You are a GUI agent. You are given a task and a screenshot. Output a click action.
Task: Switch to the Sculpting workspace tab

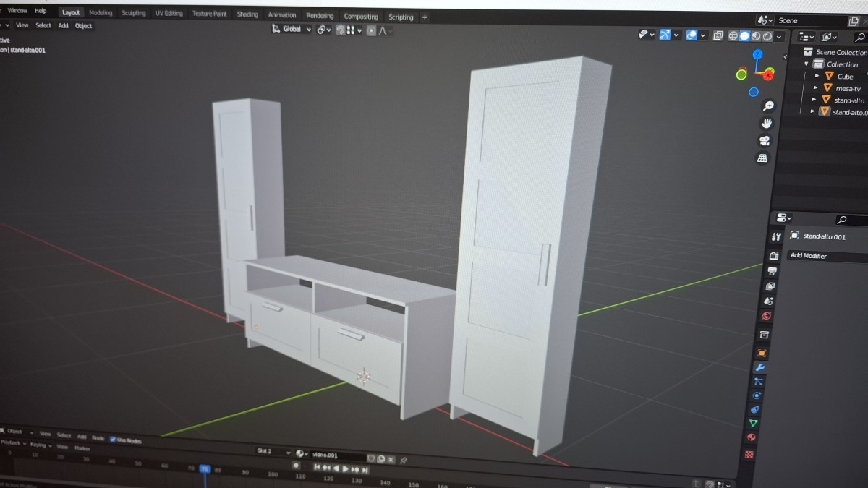133,13
